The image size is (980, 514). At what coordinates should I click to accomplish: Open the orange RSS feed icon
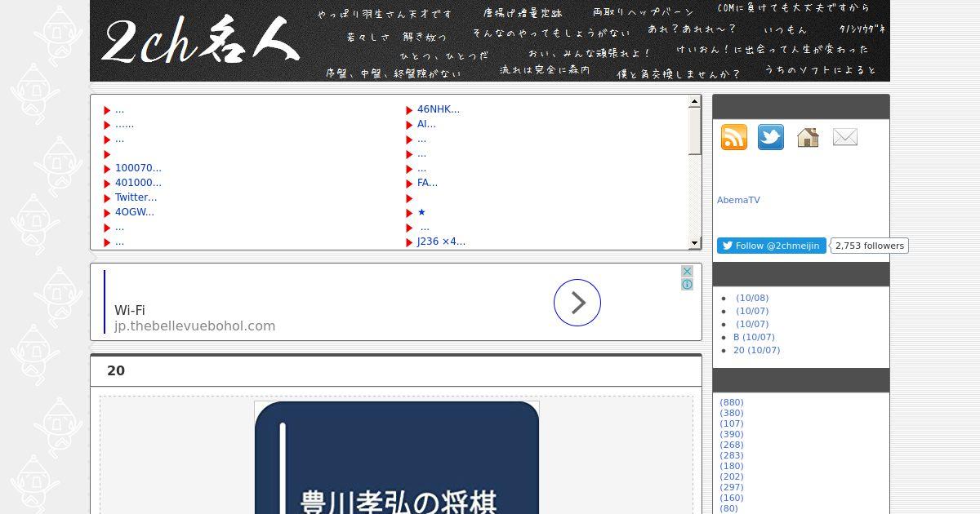pyautogui.click(x=734, y=137)
